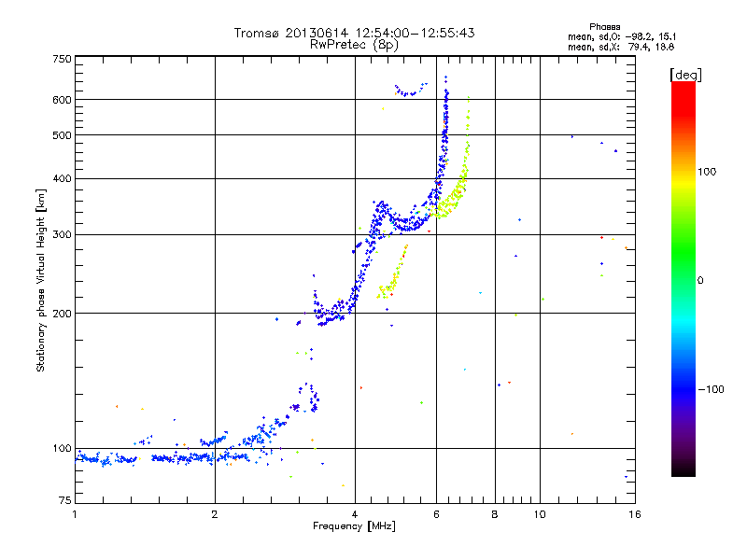This screenshot has height=560, width=747.
Task: Click the 'Frequency [MHz]' axis label
Action: pos(354,526)
